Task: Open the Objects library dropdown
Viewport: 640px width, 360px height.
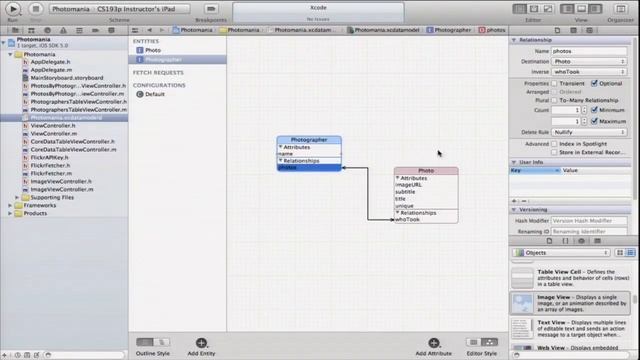Action: point(562,253)
